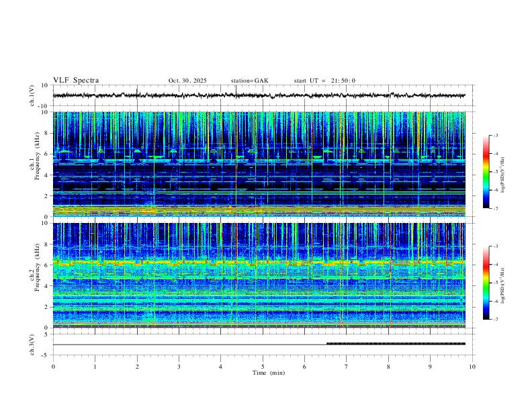This screenshot has width=532, height=411.
Task: Click the time axis tick label "0"
Action: pos(53,367)
